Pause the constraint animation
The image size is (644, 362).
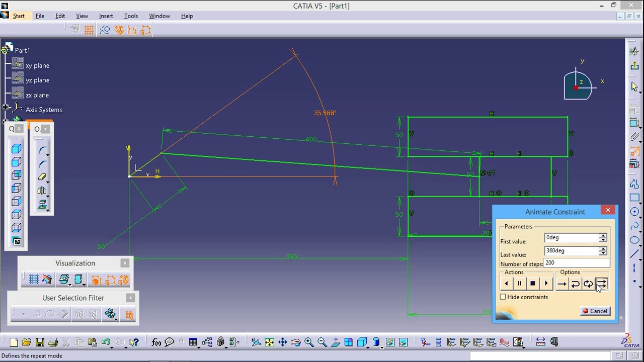(520, 284)
